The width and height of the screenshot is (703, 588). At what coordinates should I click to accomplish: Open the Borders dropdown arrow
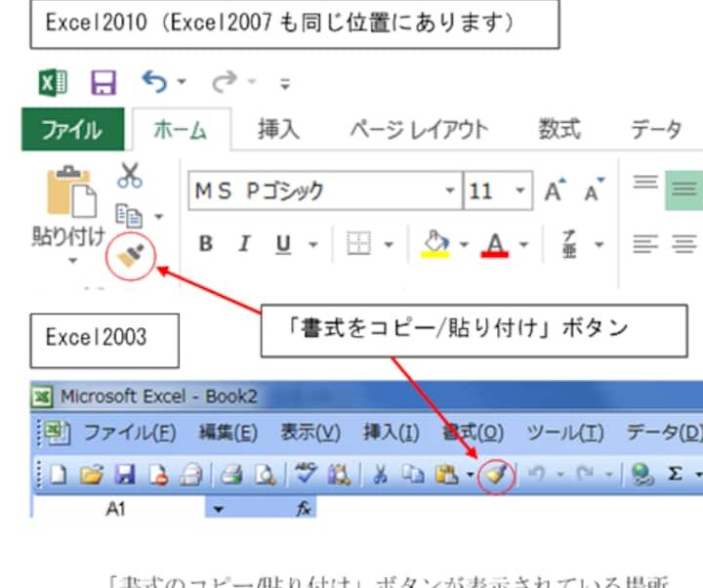389,245
